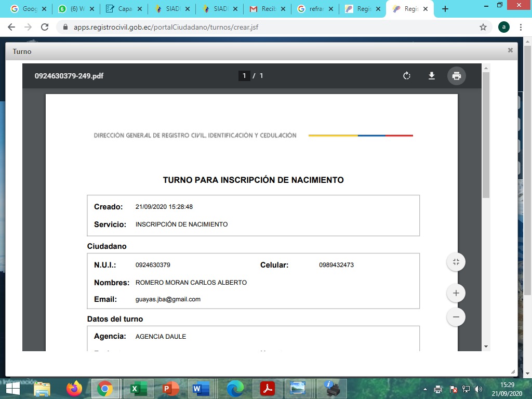
Task: Open a new browser tab
Action: pos(445,9)
